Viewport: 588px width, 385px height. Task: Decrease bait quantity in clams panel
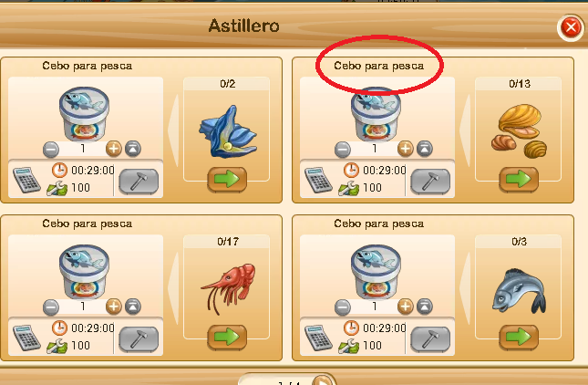tap(343, 150)
